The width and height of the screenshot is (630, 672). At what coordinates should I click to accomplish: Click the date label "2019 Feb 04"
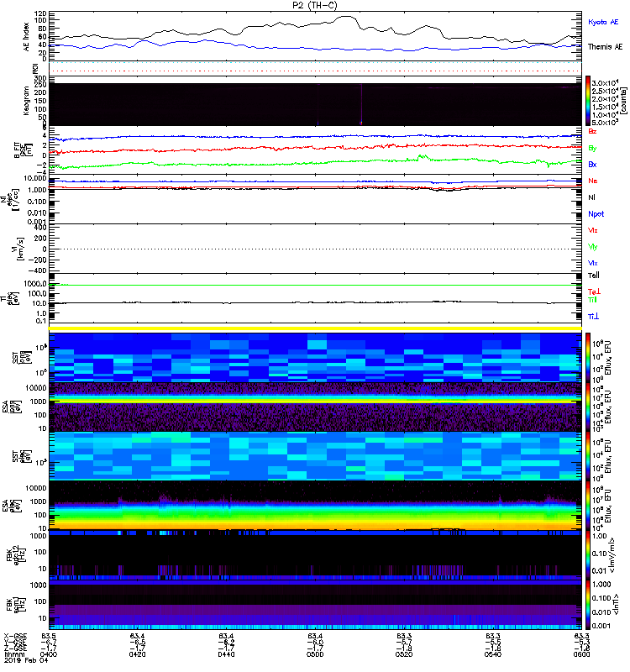tap(26, 660)
